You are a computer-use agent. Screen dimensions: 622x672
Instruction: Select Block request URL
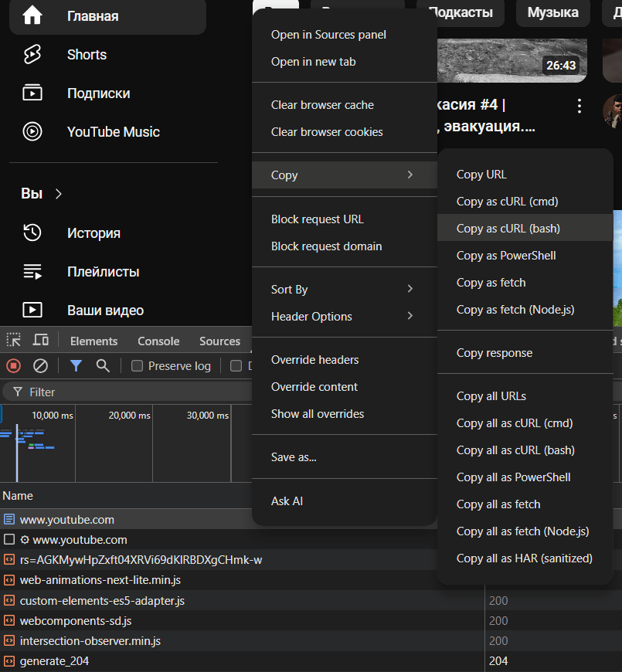point(345,219)
